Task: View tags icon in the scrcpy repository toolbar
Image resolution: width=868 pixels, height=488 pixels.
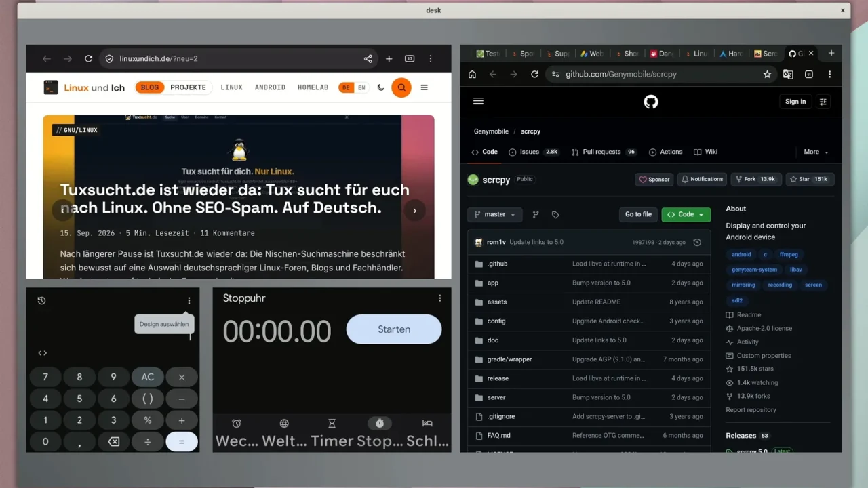Action: click(555, 215)
